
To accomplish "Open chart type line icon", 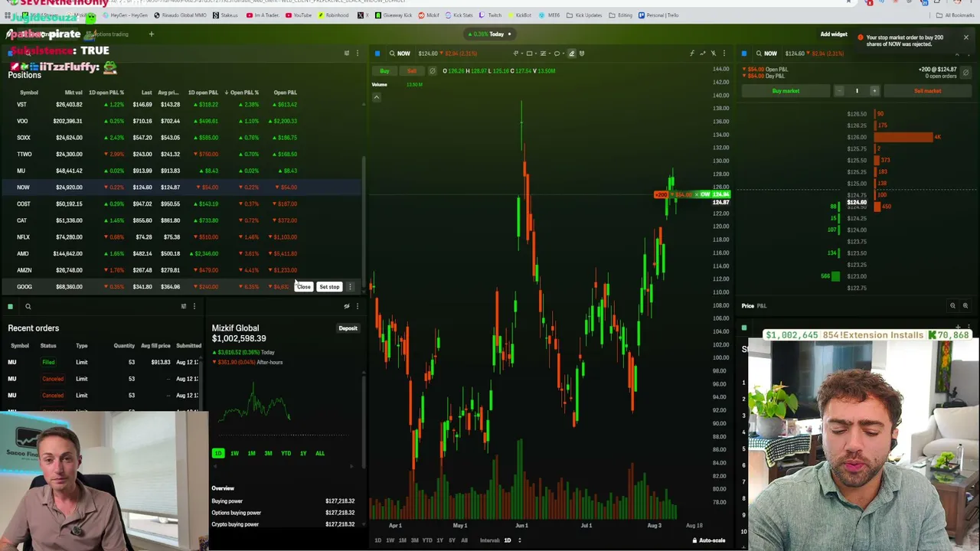I will [702, 54].
